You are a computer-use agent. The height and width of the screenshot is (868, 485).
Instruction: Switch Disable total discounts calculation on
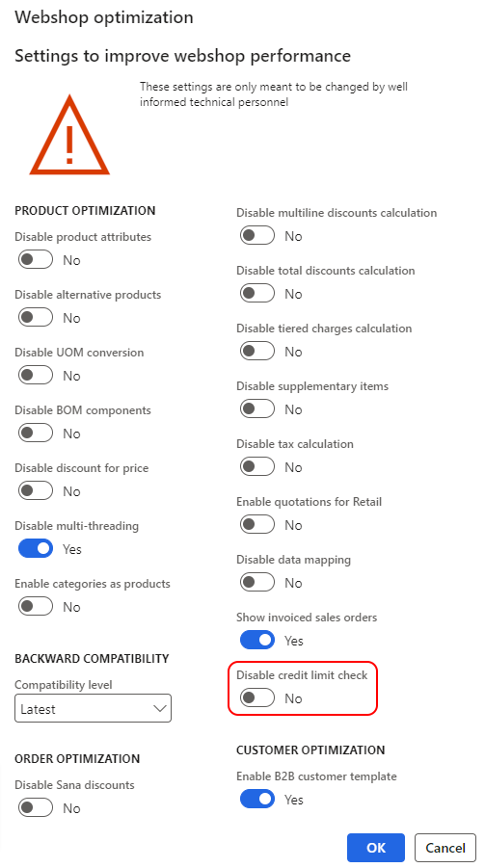(x=257, y=294)
